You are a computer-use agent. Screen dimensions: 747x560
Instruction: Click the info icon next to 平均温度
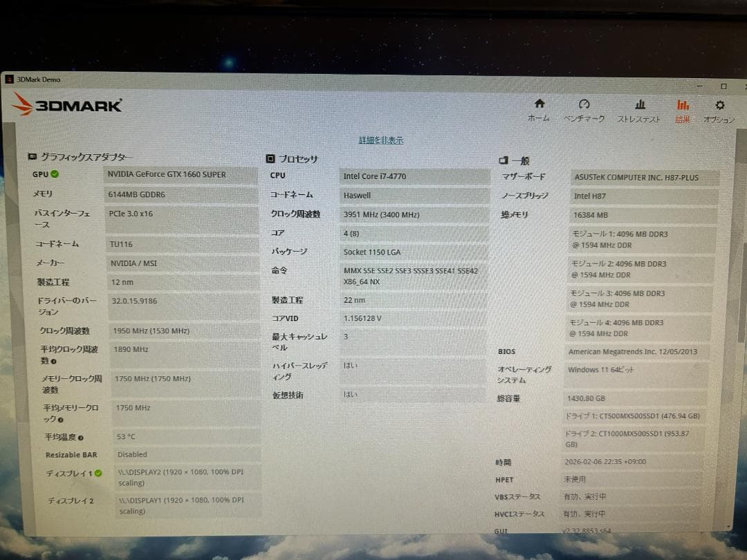pyautogui.click(x=80, y=438)
